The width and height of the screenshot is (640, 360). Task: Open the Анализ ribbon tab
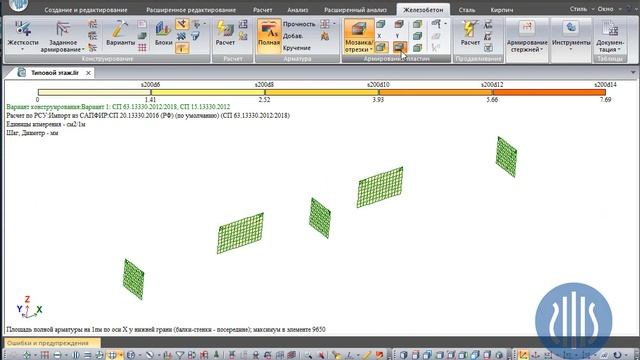pos(298,10)
